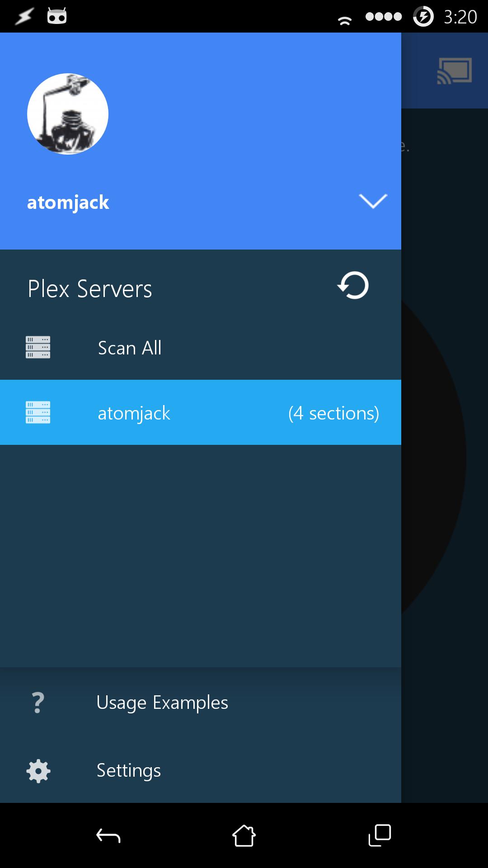The image size is (488, 868).
Task: Tap the recent apps navigation button
Action: (380, 835)
